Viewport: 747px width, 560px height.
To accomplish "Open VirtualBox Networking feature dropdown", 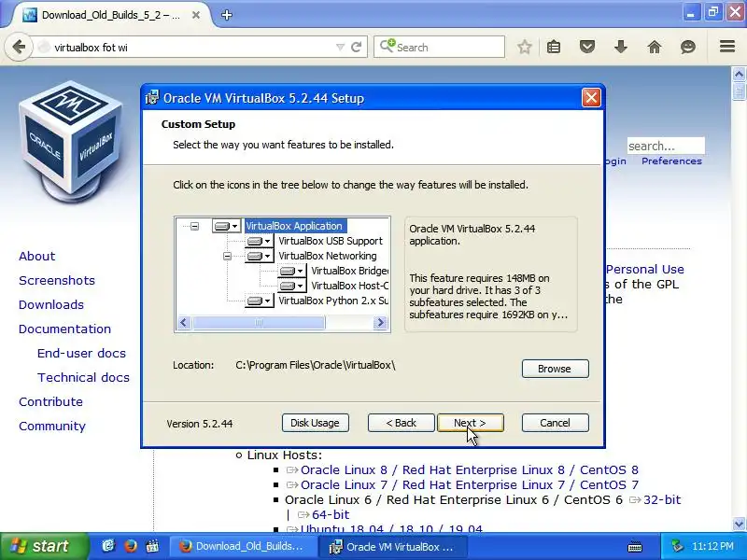I will pos(259,256).
